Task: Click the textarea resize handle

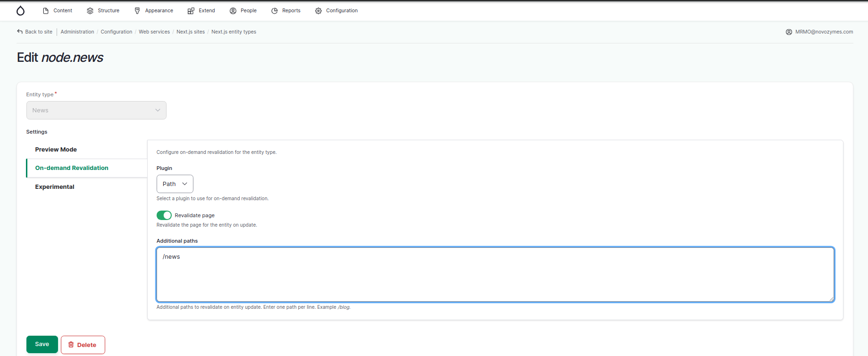Action: tap(831, 298)
